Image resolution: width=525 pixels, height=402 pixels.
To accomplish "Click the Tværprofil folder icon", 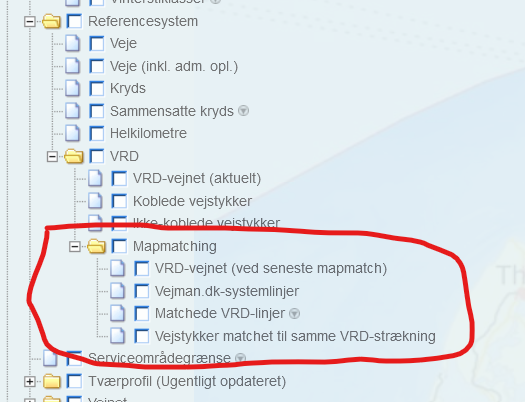I will pyautogui.click(x=52, y=381).
